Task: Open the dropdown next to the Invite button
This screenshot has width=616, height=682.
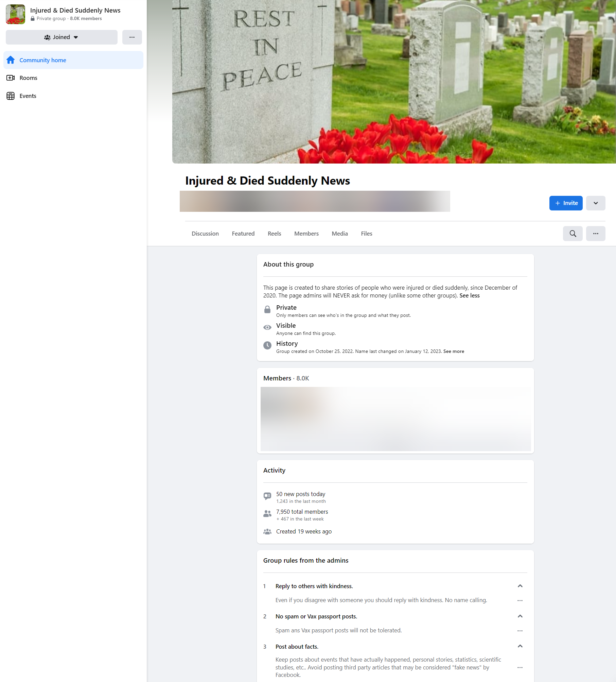Action: [x=596, y=203]
